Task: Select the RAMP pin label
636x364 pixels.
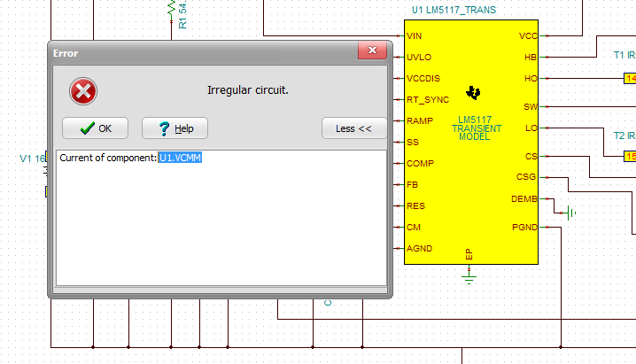Action: tap(420, 120)
